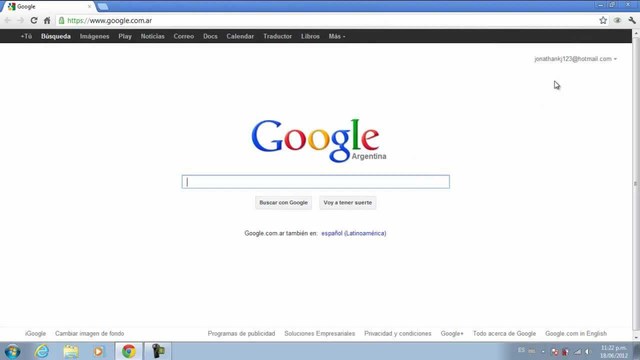Open Noticias in the top bar
This screenshot has height=360, width=640.
point(153,36)
